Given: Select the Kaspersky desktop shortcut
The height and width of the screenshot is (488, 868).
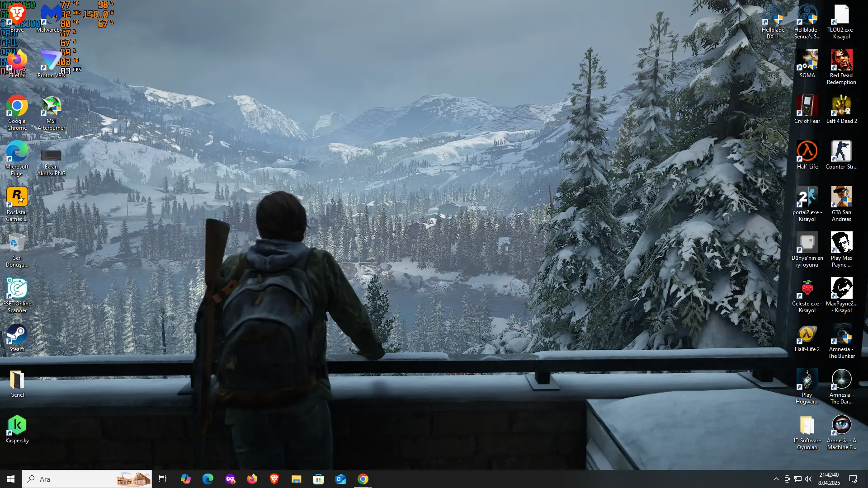Looking at the screenshot, I should click(17, 429).
